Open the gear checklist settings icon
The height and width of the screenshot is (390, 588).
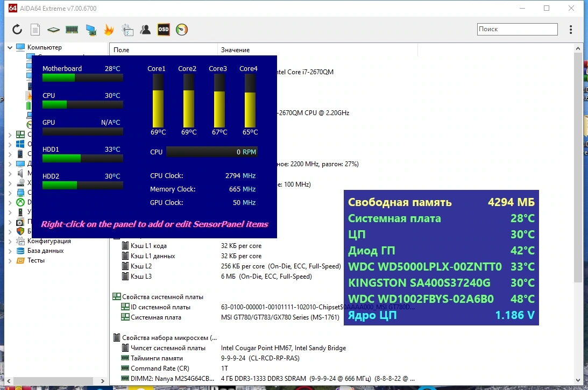(x=127, y=30)
